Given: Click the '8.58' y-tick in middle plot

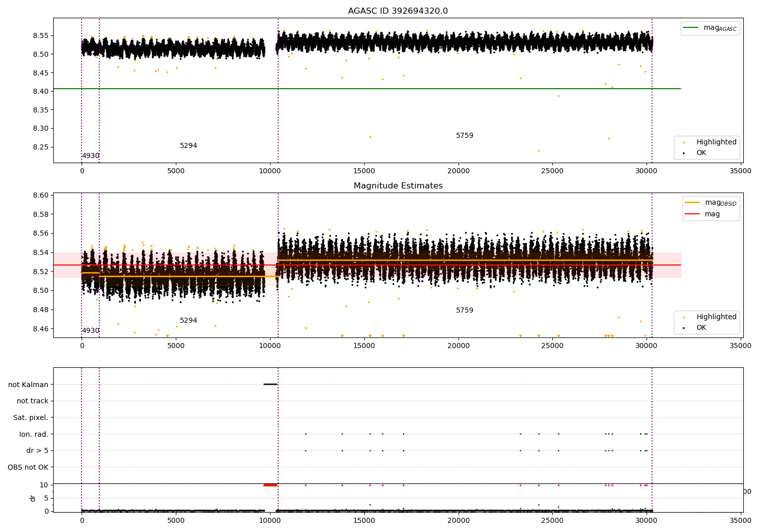Looking at the screenshot, I should pyautogui.click(x=41, y=214).
